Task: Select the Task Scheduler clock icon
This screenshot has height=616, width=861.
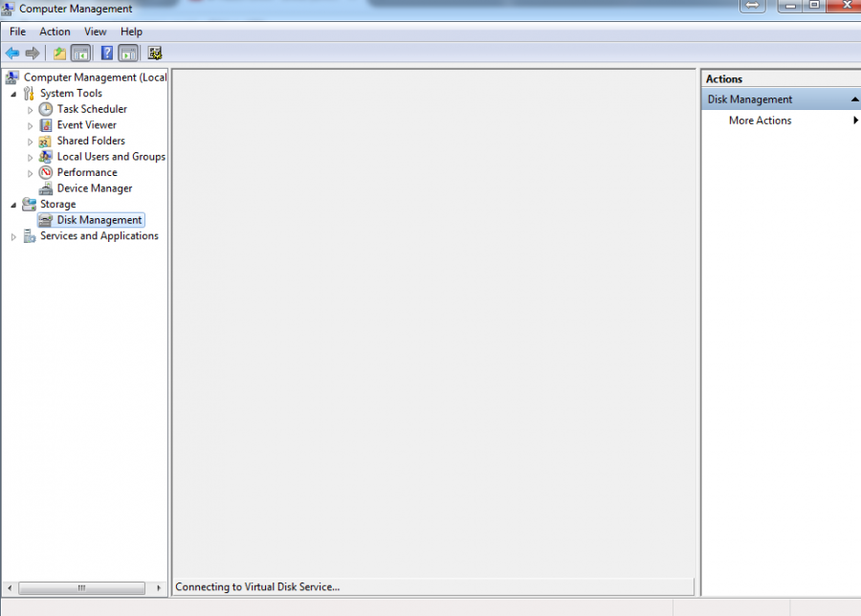Action: [x=46, y=109]
